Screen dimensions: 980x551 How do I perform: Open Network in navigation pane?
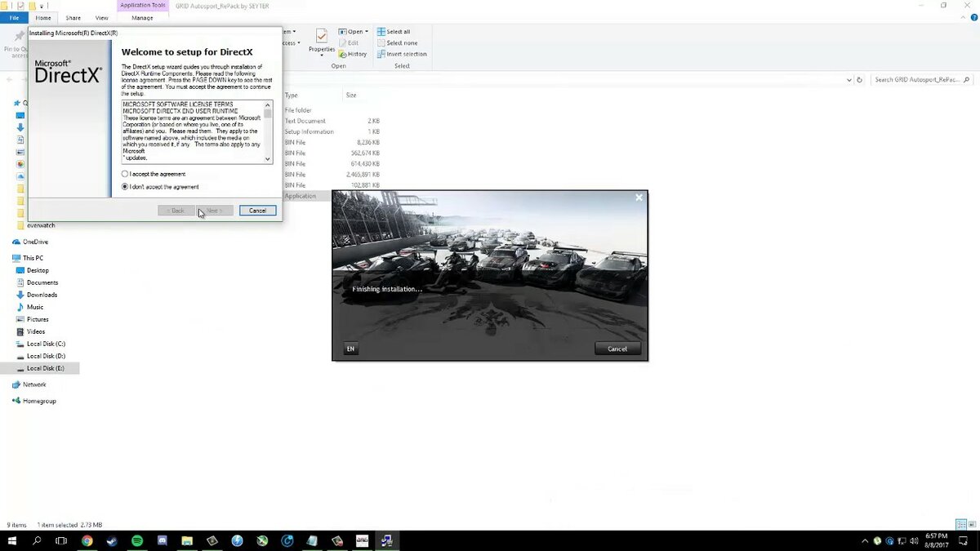click(x=29, y=384)
